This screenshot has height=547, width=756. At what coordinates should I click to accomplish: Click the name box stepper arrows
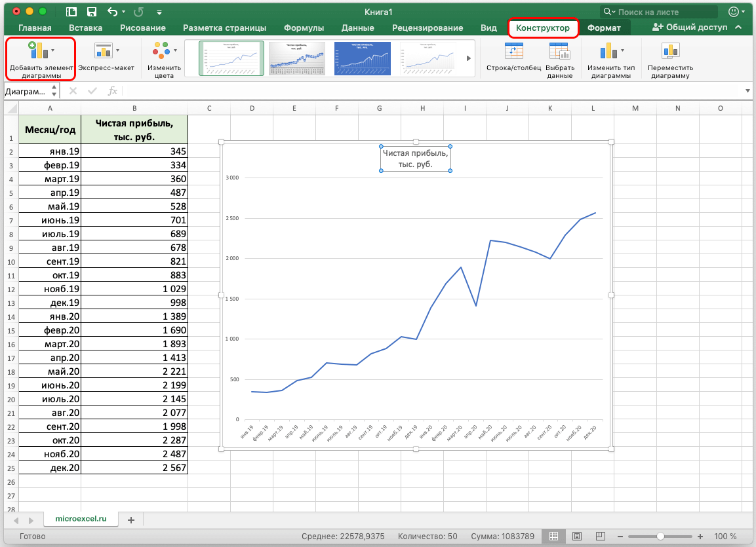tap(54, 90)
